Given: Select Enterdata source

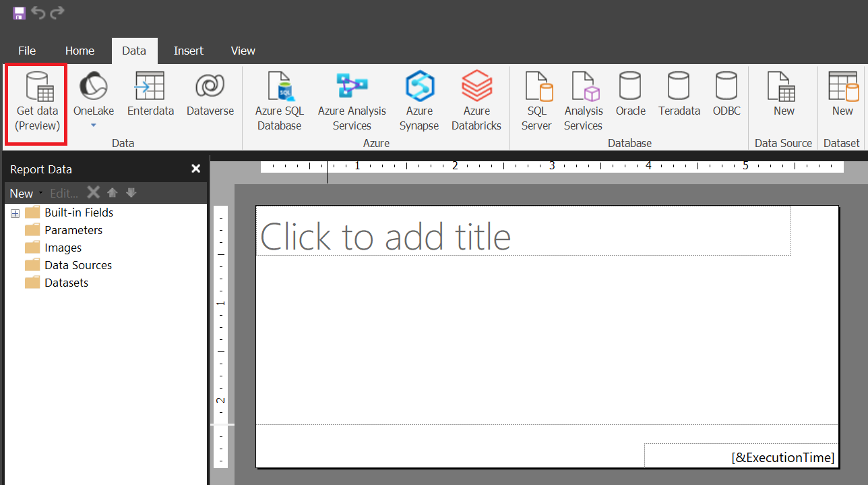Looking at the screenshot, I should click(150, 94).
